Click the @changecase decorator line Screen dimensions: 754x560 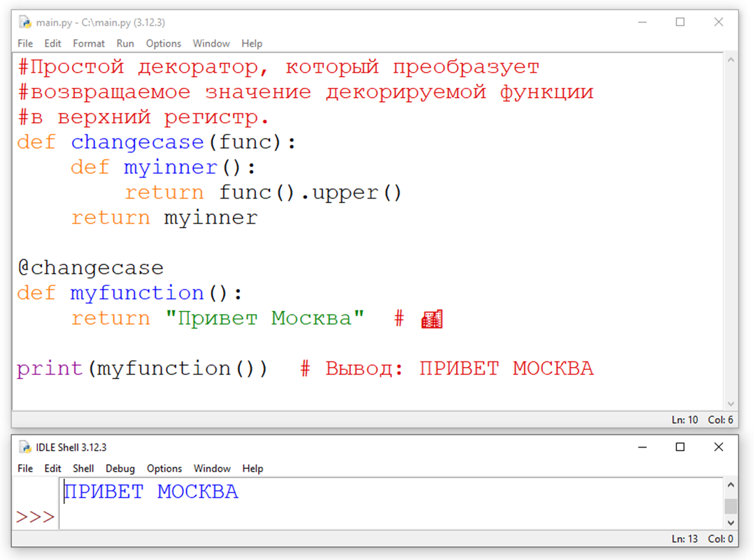click(x=91, y=268)
